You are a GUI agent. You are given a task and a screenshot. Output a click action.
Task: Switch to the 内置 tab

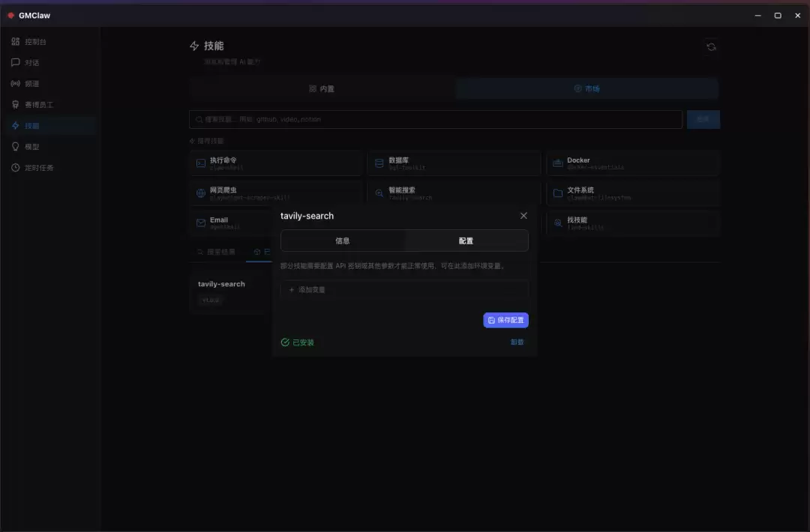[322, 88]
